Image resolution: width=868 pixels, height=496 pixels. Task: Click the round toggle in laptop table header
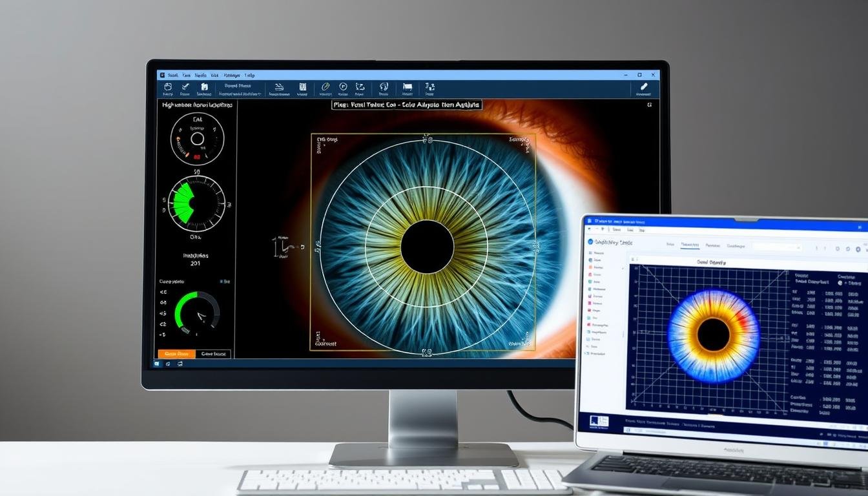[x=840, y=283]
